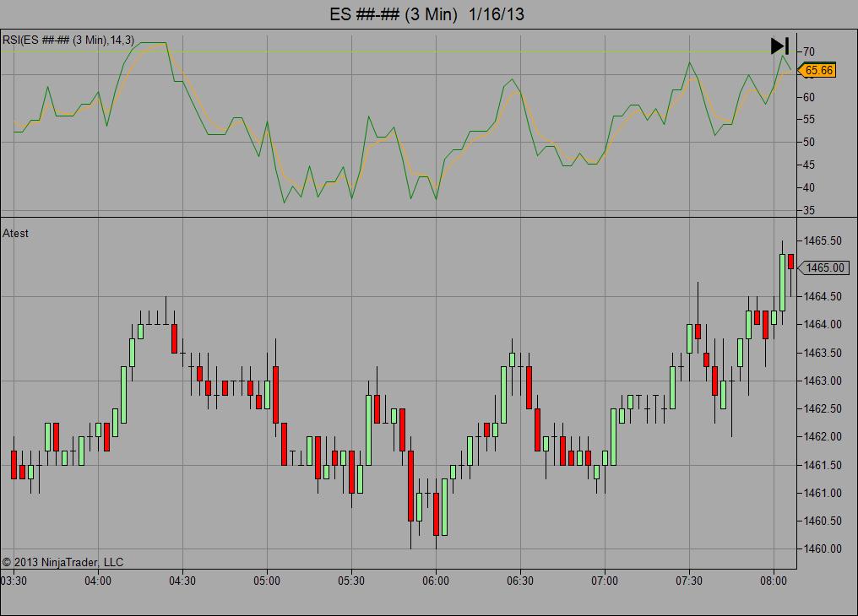This screenshot has width=858, height=616.
Task: Click the Atest indicator label
Action: pyautogui.click(x=15, y=234)
